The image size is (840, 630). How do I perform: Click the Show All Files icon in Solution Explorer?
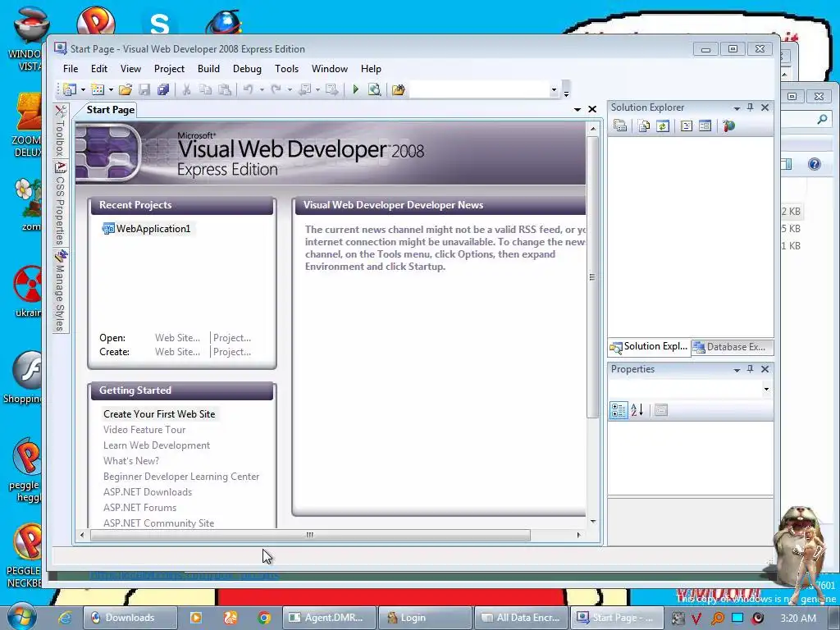[644, 126]
